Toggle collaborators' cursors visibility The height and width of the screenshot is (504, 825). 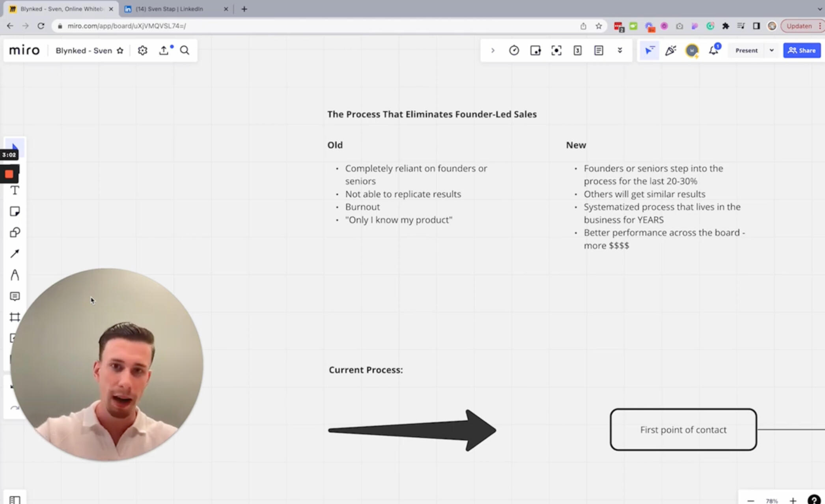click(649, 50)
